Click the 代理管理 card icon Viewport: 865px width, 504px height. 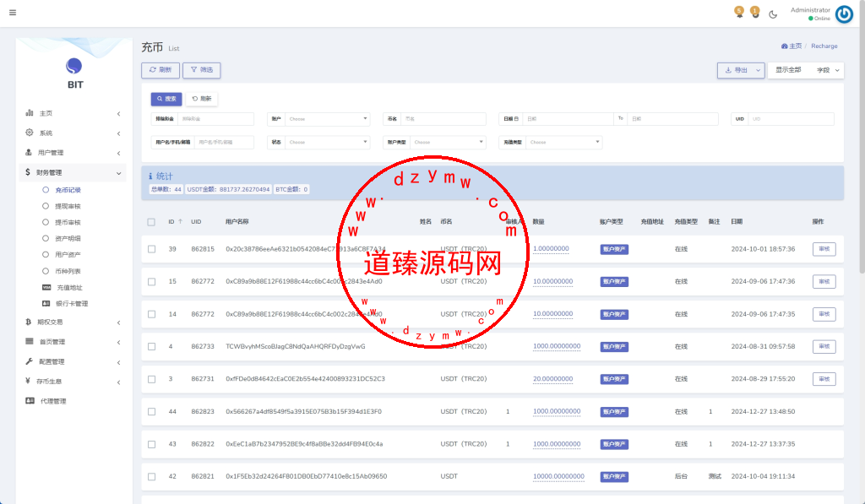coord(30,401)
